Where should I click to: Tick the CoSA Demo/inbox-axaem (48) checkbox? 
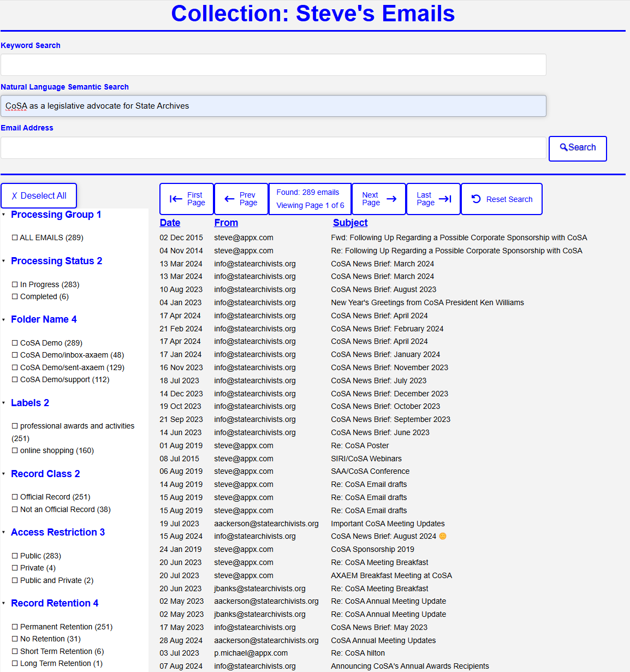(x=15, y=355)
